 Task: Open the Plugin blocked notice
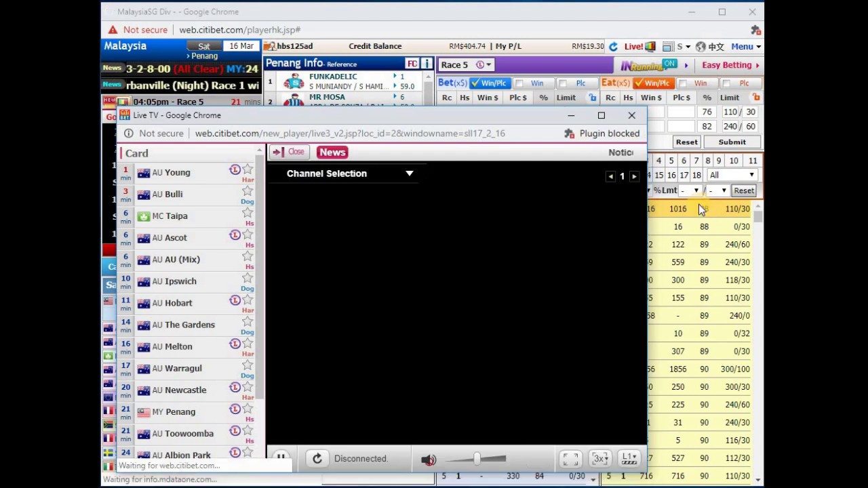602,134
